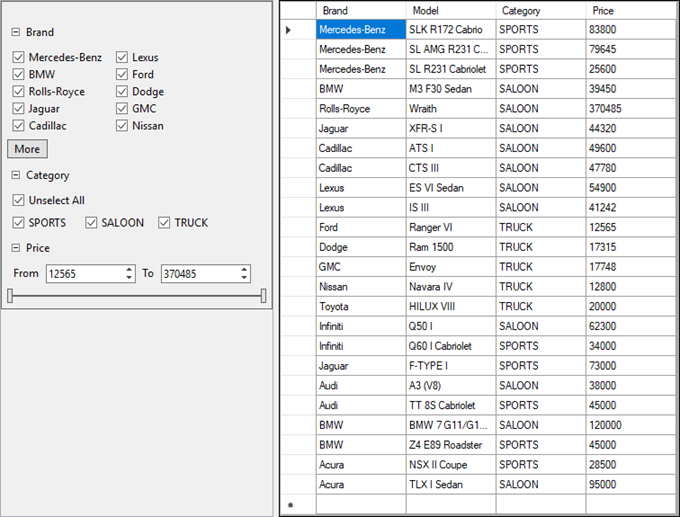The height and width of the screenshot is (517, 680).
Task: Click the From price input field
Action: tap(85, 274)
